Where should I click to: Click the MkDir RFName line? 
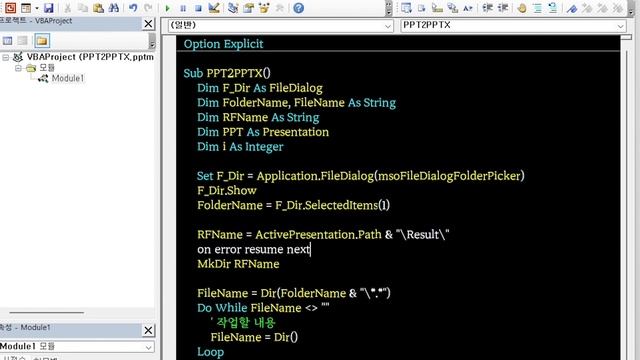tap(238, 264)
